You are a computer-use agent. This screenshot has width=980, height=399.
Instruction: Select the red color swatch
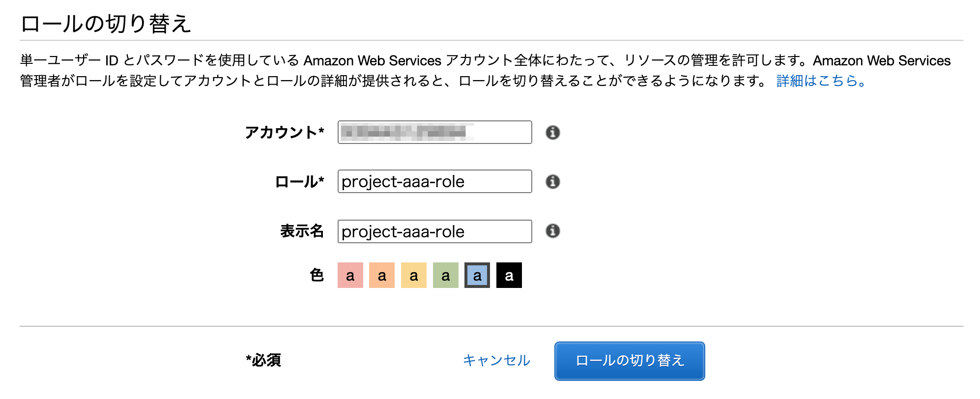[350, 275]
